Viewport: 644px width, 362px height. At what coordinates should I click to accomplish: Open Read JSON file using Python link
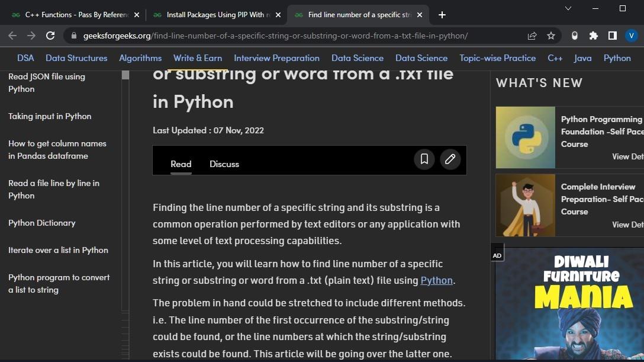tap(46, 82)
